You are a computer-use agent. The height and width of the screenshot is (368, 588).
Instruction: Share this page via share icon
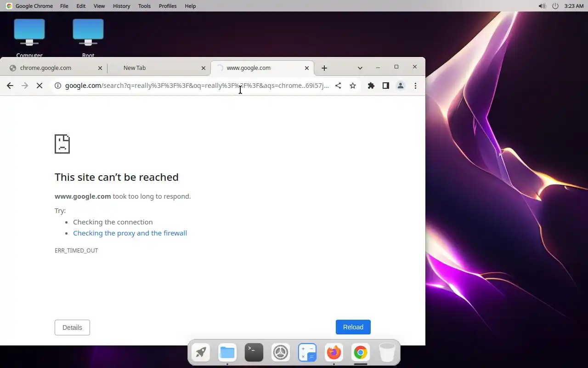[338, 86]
